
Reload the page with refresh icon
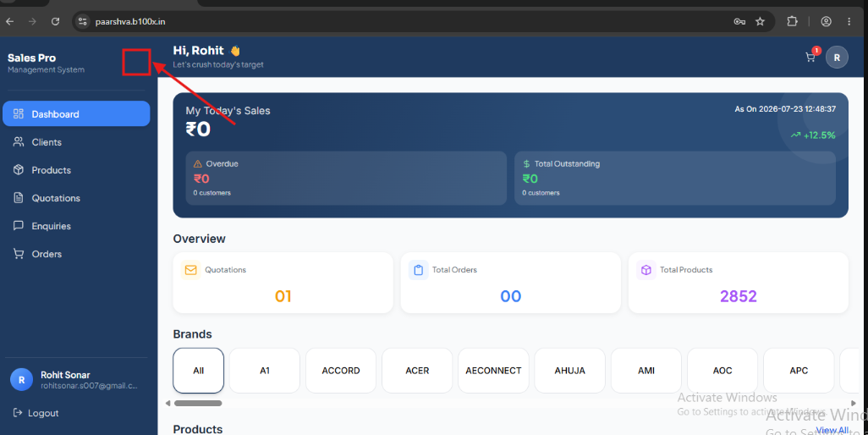[55, 22]
